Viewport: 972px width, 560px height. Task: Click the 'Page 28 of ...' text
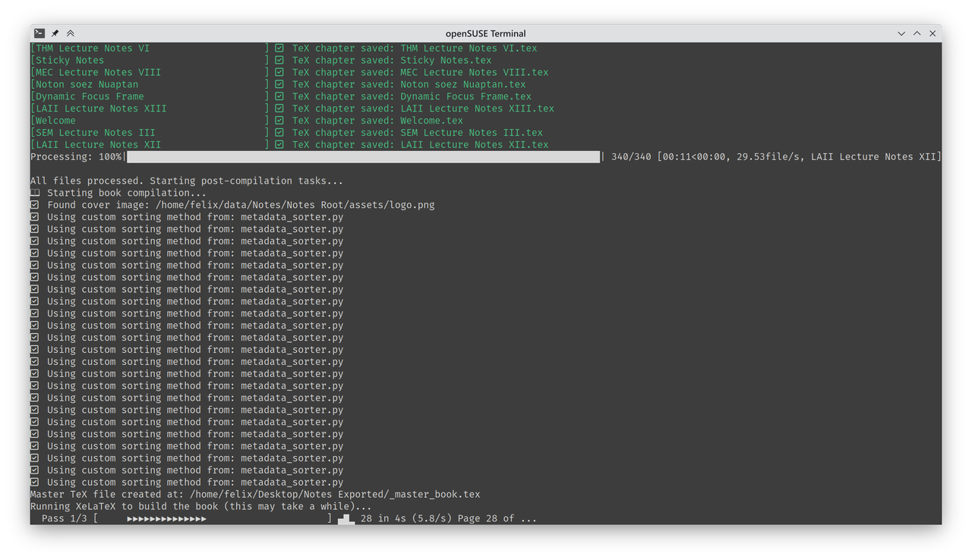tap(497, 518)
